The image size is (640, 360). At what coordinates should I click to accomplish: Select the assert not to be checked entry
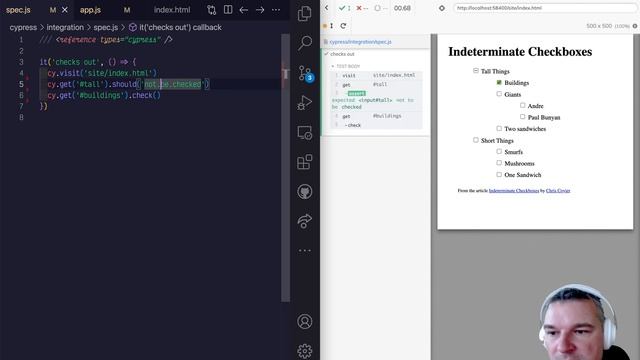(377, 100)
